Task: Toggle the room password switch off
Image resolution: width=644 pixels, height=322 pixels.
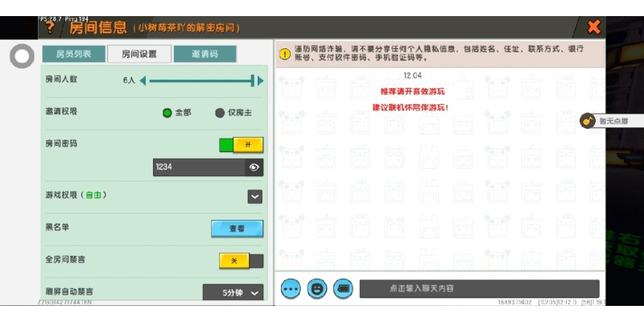Action: pos(241,145)
